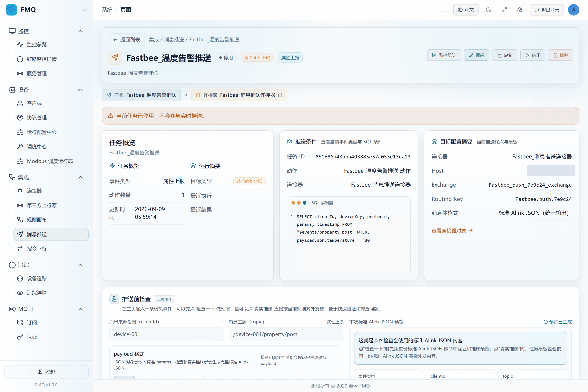588x392 pixels.
Task: Open 客户端 page
Action: [51, 103]
